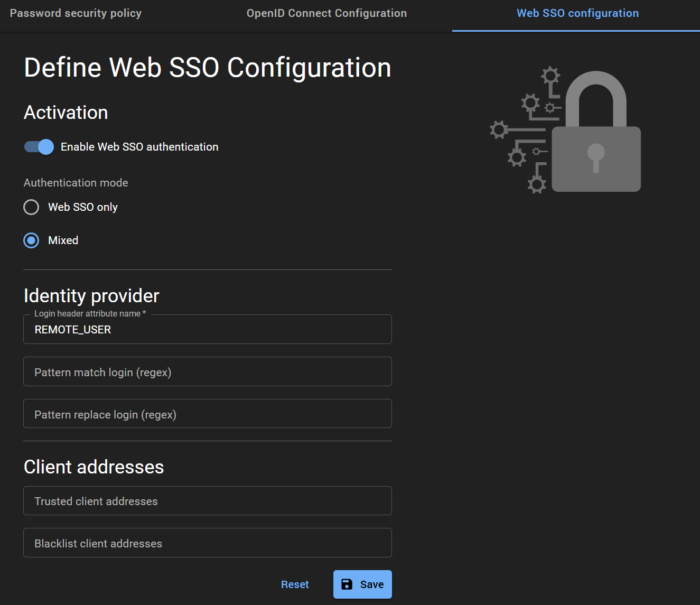Viewport: 700px width, 605px height.
Task: Switch to the Password security policy tab
Action: 76,13
